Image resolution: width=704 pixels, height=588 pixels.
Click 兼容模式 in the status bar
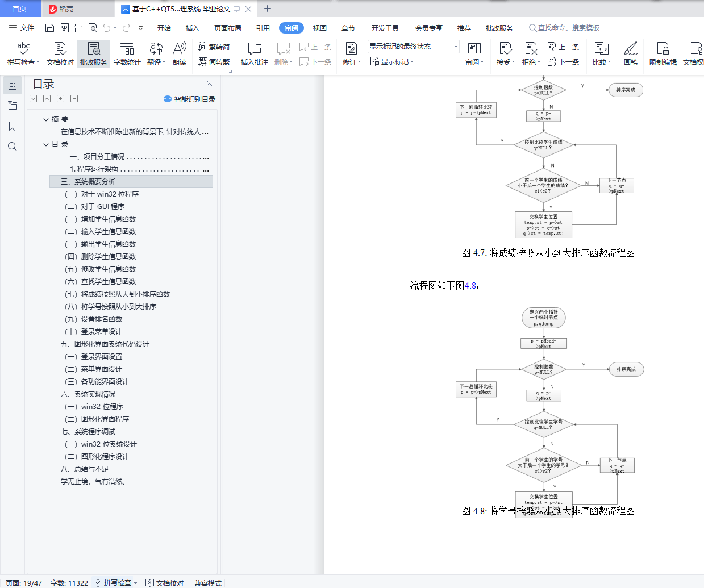coord(208,583)
